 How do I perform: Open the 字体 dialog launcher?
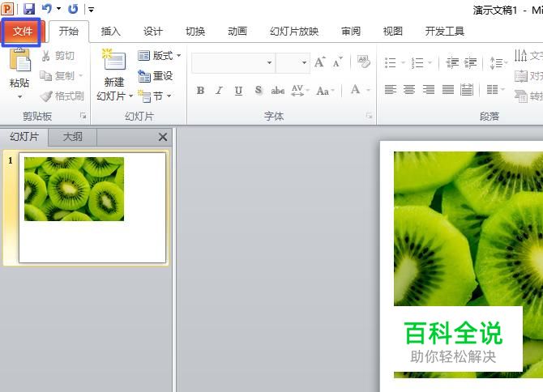(x=369, y=116)
